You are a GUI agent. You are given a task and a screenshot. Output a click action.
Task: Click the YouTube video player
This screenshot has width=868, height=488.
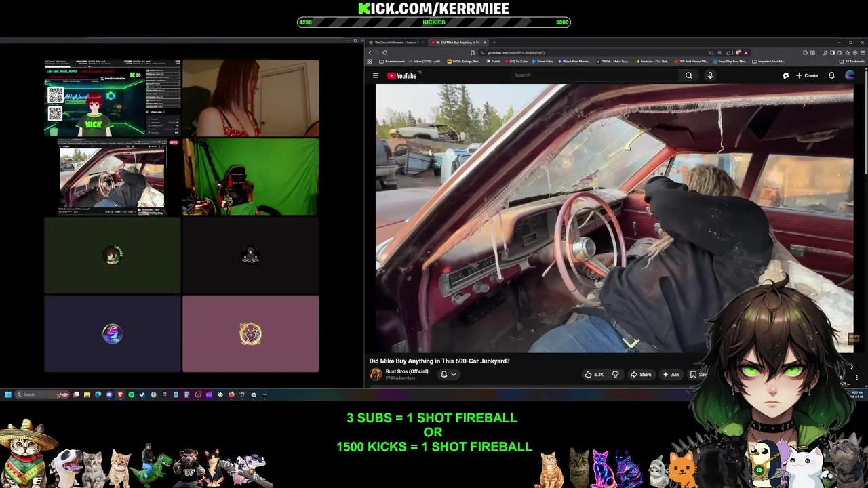pyautogui.click(x=614, y=218)
